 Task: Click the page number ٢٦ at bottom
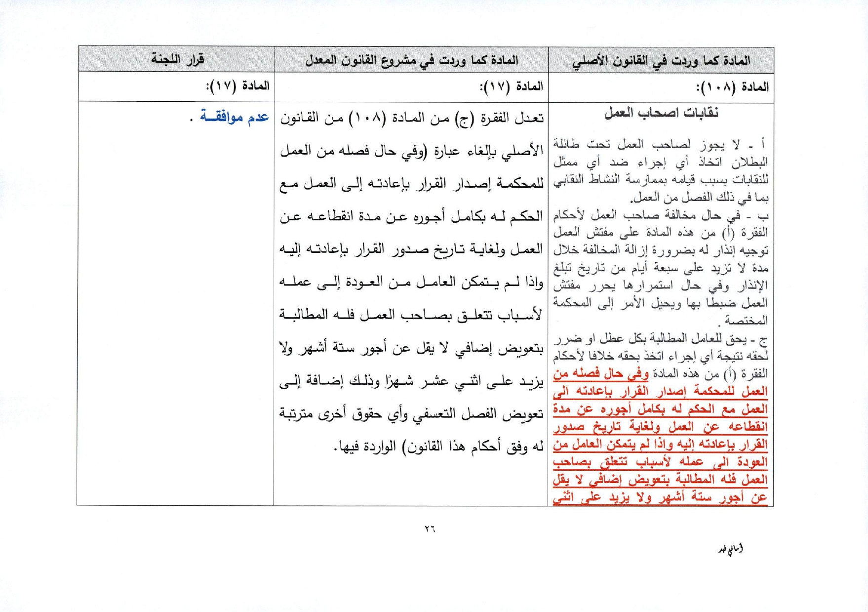[x=430, y=529]
